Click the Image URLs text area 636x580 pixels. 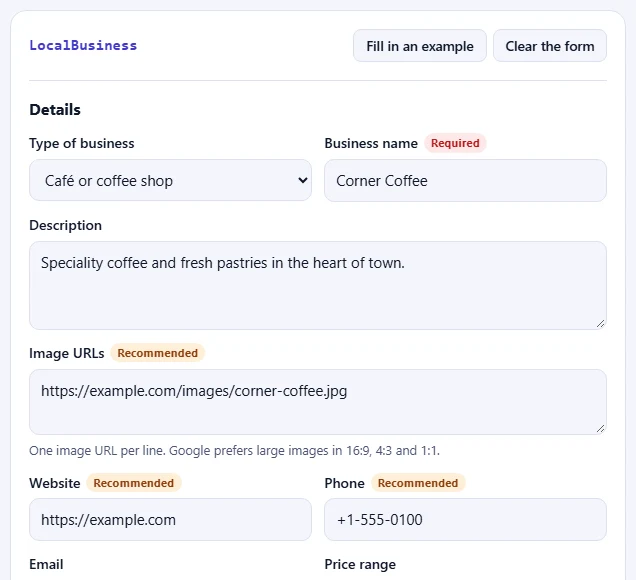click(318, 402)
